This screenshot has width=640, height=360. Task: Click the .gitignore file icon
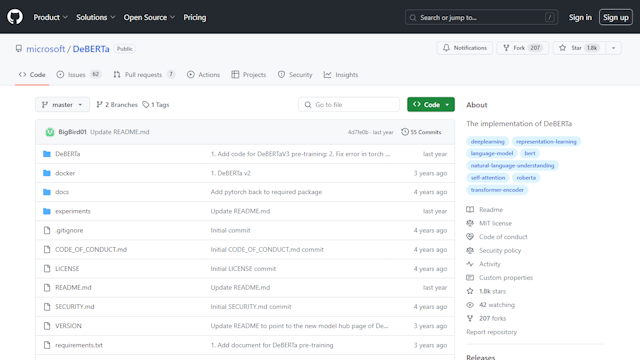47,230
